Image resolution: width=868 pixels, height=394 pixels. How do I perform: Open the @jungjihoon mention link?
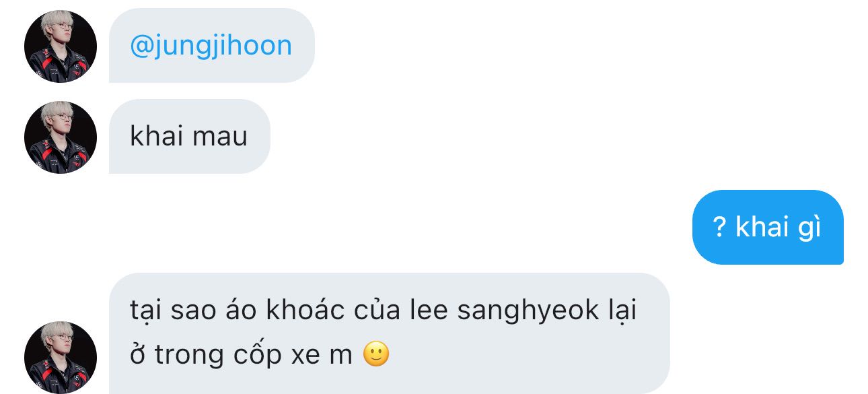[x=211, y=46]
